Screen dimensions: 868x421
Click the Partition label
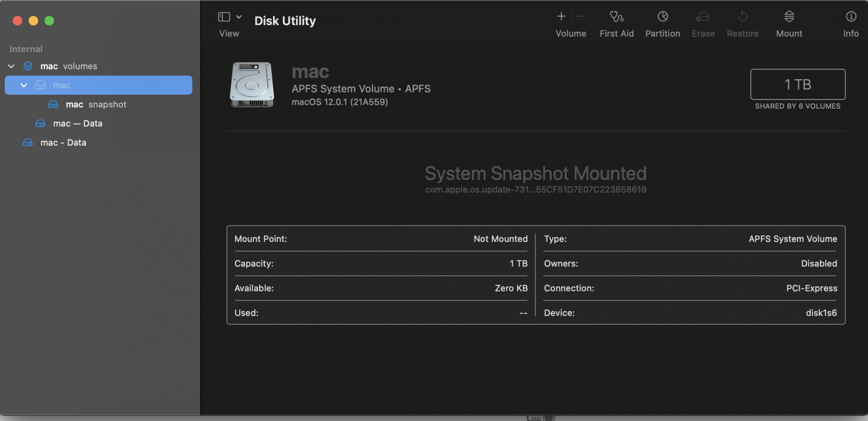663,33
